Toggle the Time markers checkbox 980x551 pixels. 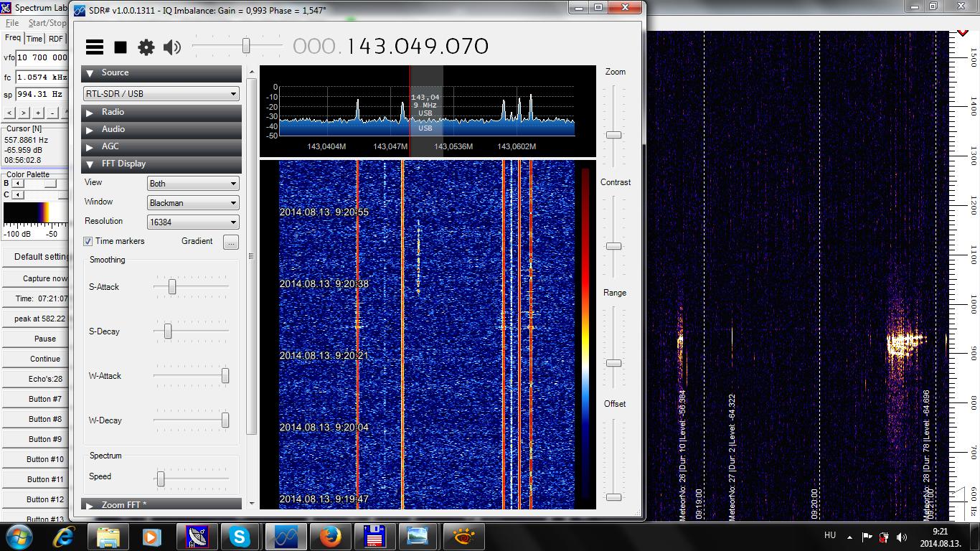88,241
